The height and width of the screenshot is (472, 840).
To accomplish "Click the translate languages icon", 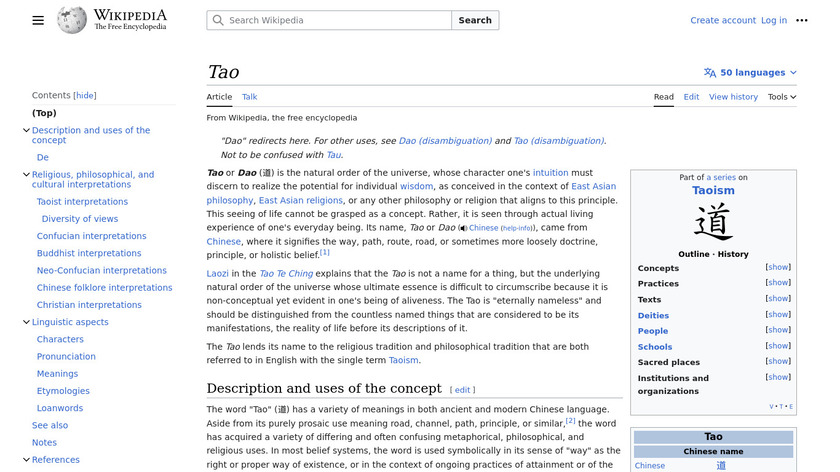I will pos(710,73).
